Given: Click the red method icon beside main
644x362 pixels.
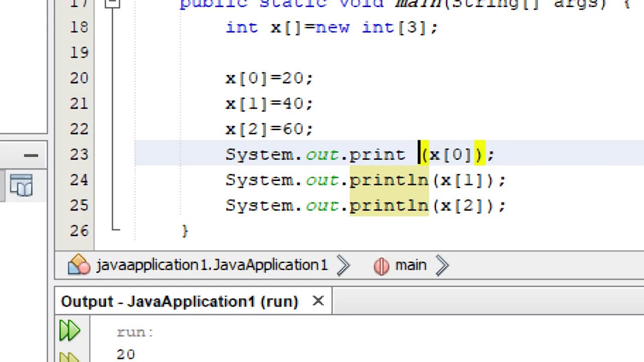Looking at the screenshot, I should click(381, 265).
